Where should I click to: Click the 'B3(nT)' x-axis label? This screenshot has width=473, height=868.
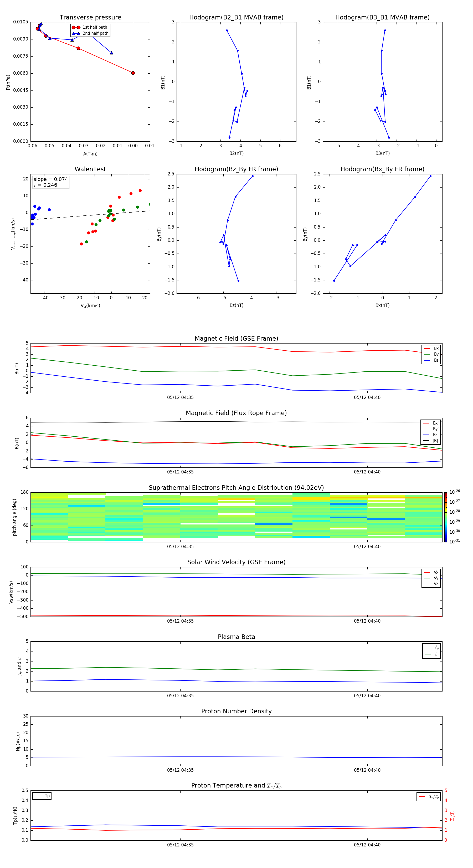point(382,153)
